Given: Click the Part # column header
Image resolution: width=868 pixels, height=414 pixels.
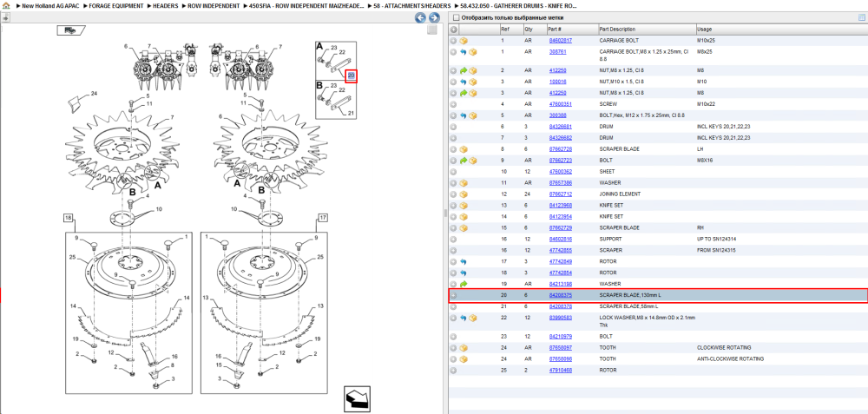Looking at the screenshot, I should (572, 30).
